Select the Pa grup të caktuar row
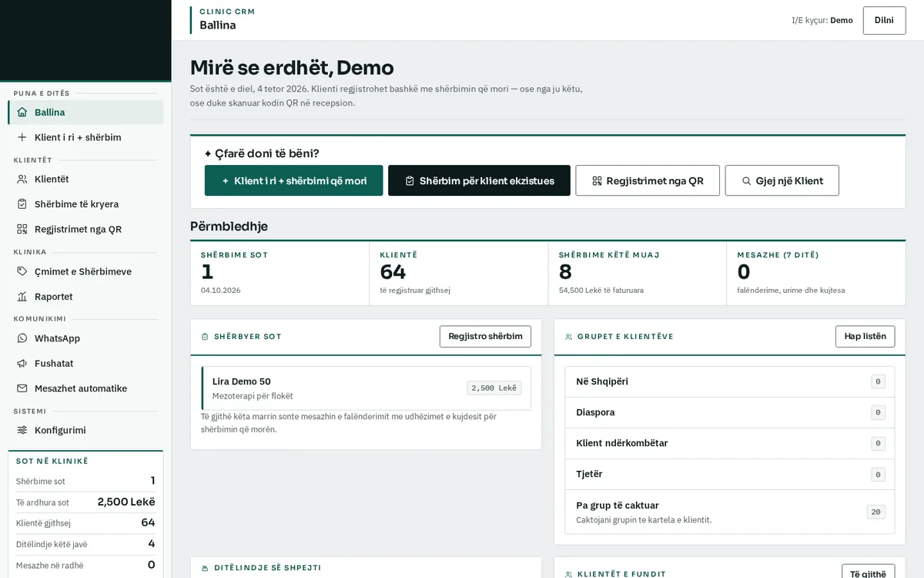Viewport: 924px width, 578px height. click(730, 512)
